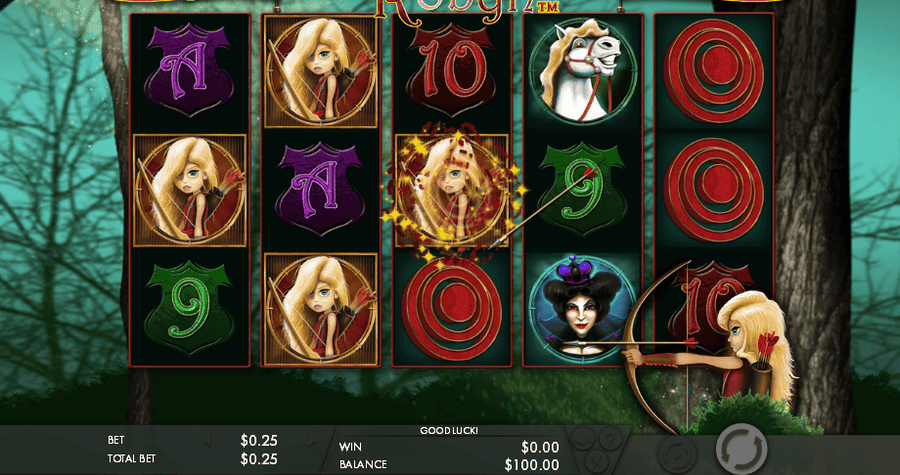Increase the bet with the right arrow
The image size is (900, 475).
[x=312, y=441]
